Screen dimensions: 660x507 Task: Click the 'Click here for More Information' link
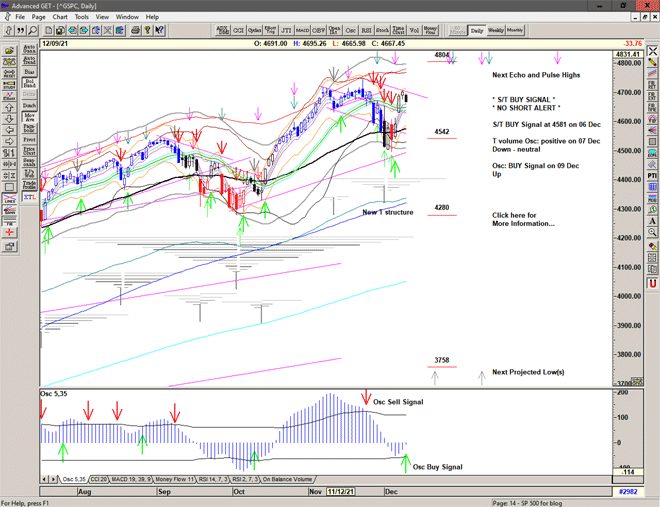point(516,219)
